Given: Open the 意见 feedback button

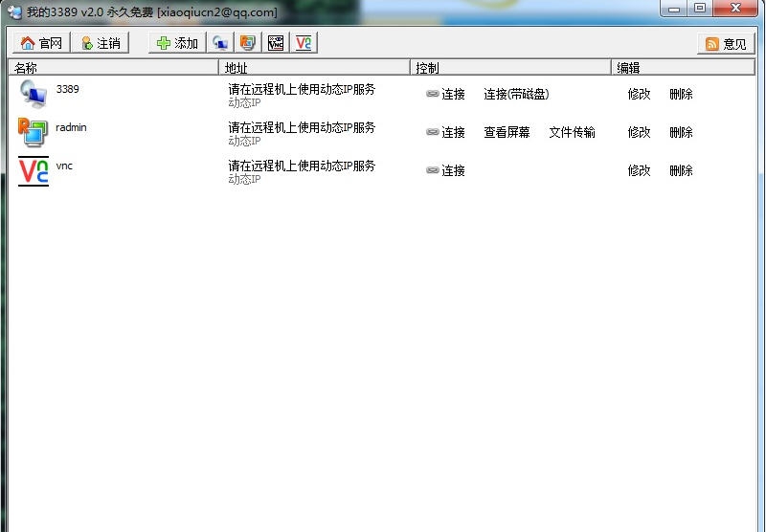Looking at the screenshot, I should (x=726, y=44).
